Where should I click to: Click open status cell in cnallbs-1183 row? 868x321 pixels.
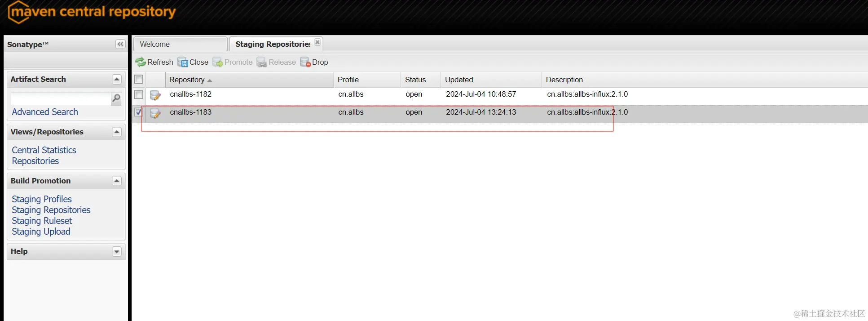point(414,112)
